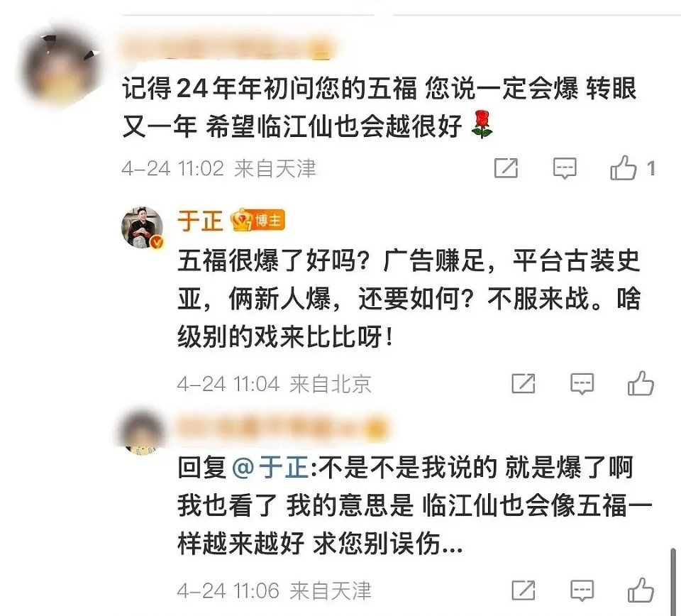681x616 pixels.
Task: Like the 11:06 reply from 天津
Action: tap(641, 590)
